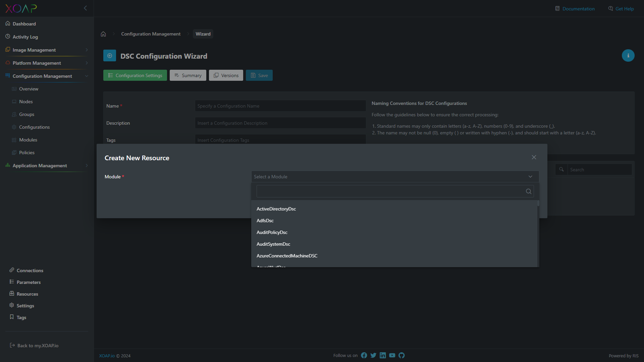Close the Create New Resource dialog
The height and width of the screenshot is (362, 644).
[x=534, y=157]
